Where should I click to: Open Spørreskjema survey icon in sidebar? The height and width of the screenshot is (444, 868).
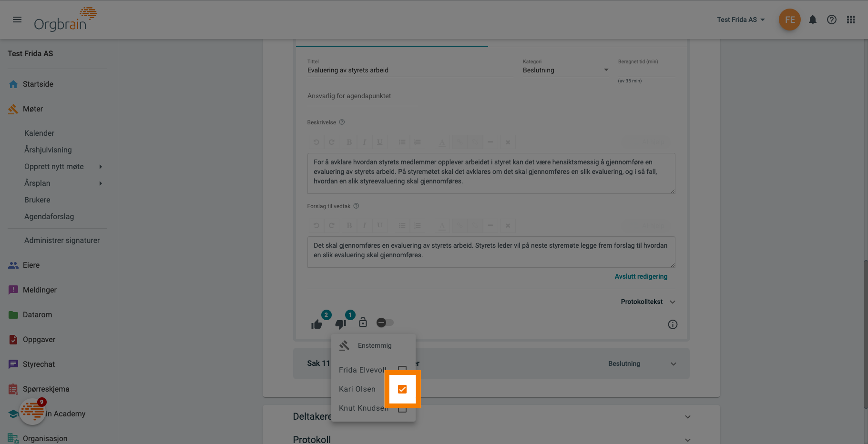coord(13,389)
